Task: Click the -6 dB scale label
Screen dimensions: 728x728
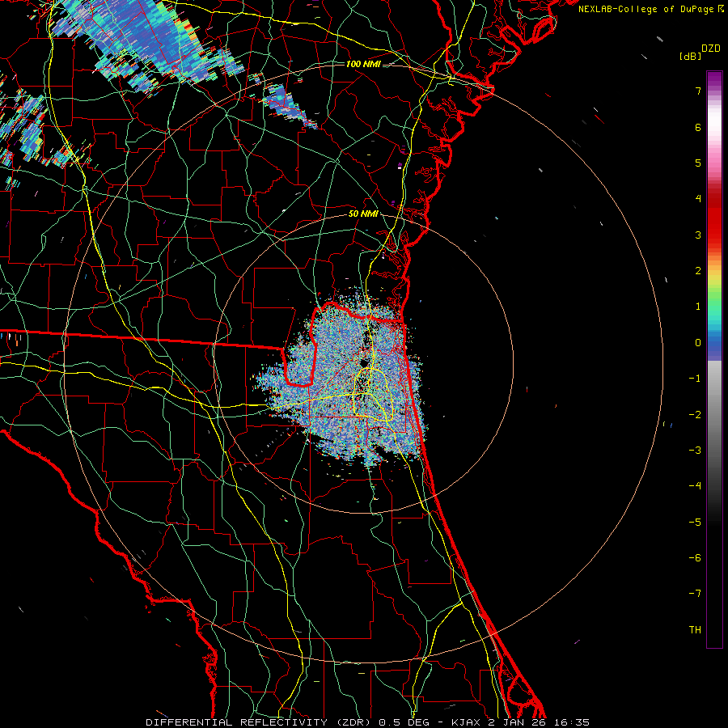Action: [x=695, y=558]
